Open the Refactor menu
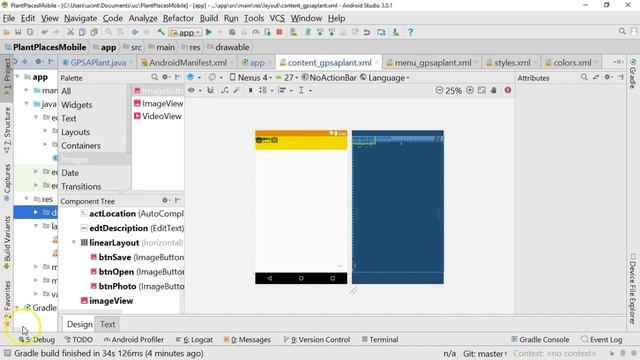The image size is (640, 360). [178, 18]
